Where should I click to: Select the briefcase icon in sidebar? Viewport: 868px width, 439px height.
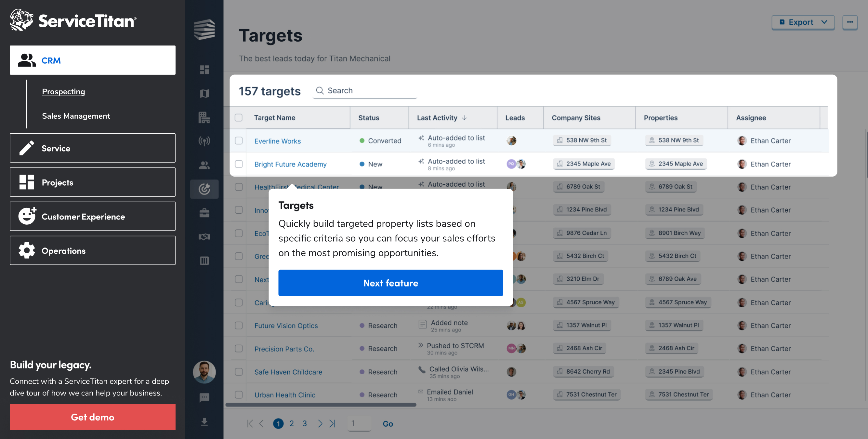pos(204,213)
